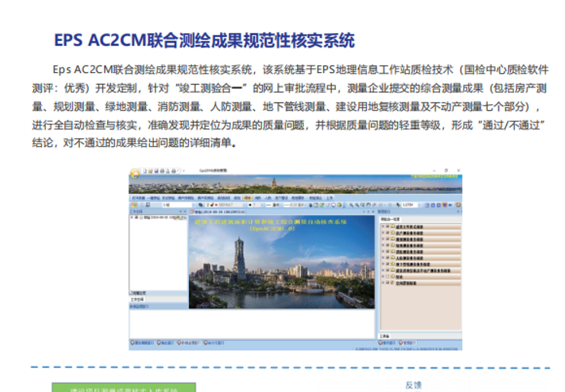Open the 1:2754 display scale dropdown

coord(419,205)
